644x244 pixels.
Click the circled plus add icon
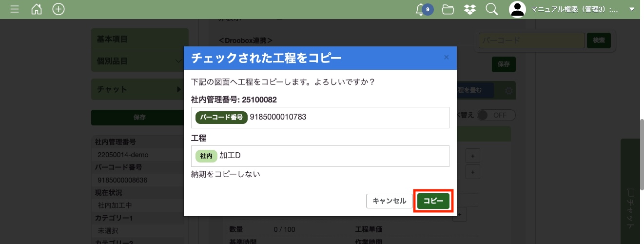click(x=59, y=9)
